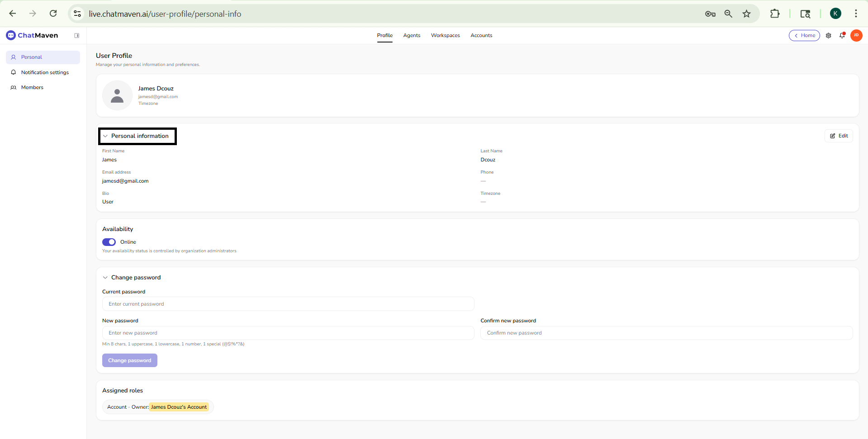Open the browser three-dot menu

(856, 14)
